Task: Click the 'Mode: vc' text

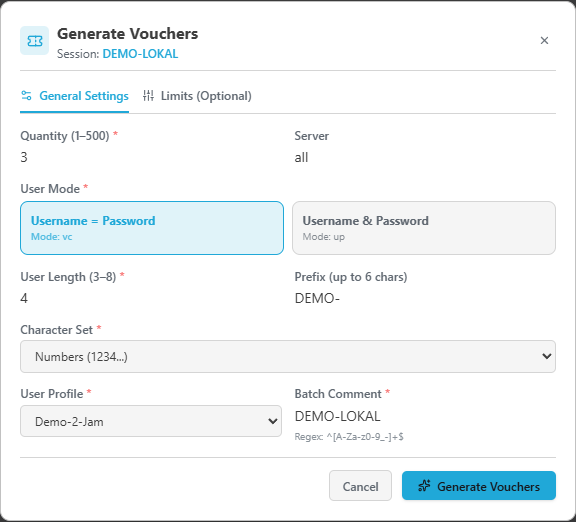Action: pos(51,237)
